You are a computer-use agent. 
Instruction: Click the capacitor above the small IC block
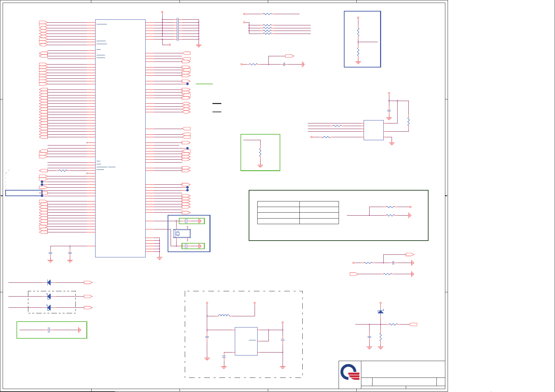pos(389,111)
